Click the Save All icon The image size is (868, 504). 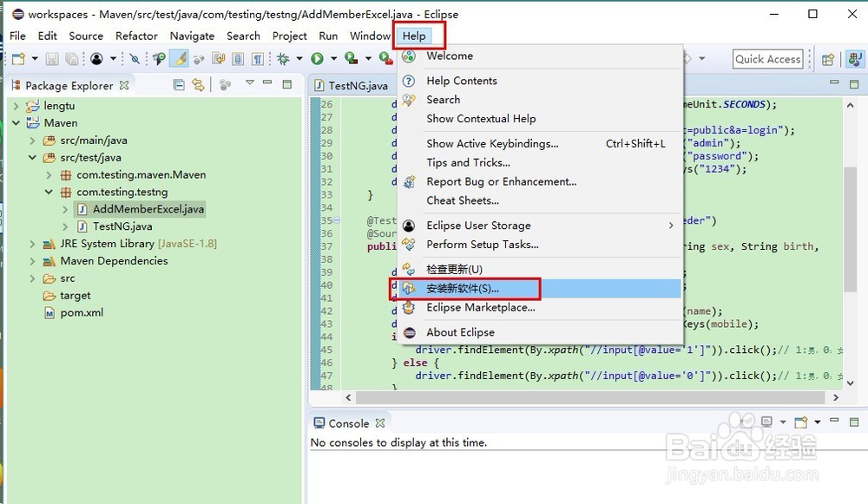pyautogui.click(x=71, y=59)
